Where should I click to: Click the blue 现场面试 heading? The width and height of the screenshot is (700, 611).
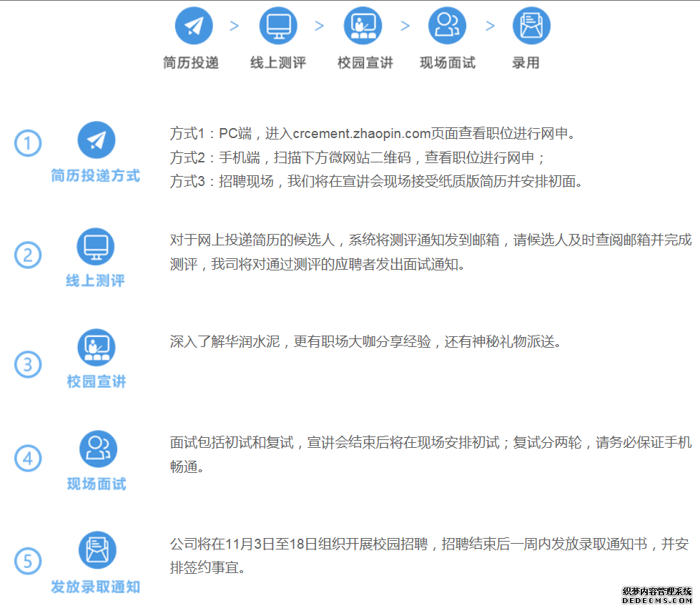(97, 484)
